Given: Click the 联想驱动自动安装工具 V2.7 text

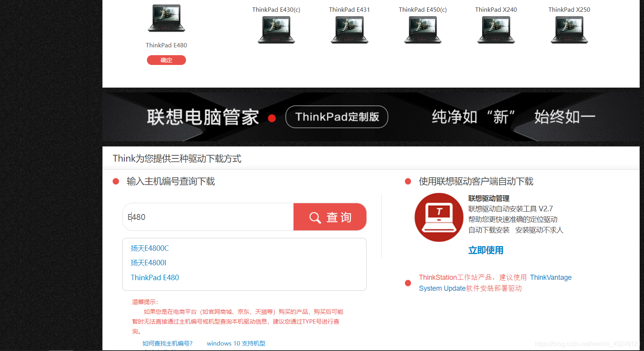Looking at the screenshot, I should tap(511, 209).
